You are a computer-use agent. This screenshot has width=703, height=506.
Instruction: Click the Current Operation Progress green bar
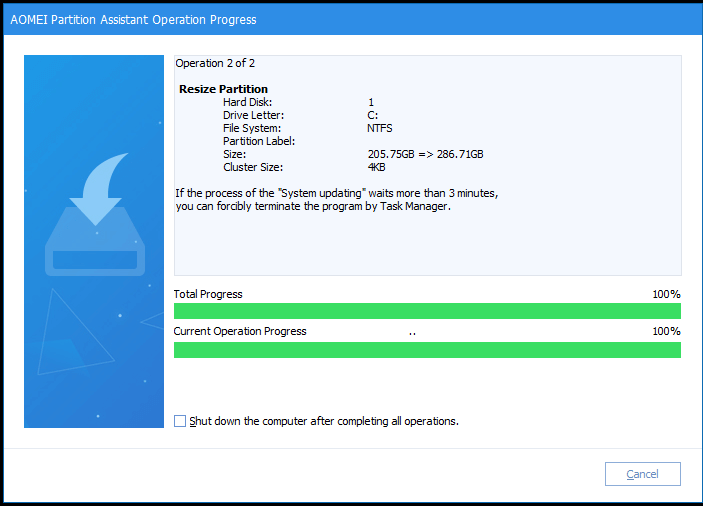[427, 350]
